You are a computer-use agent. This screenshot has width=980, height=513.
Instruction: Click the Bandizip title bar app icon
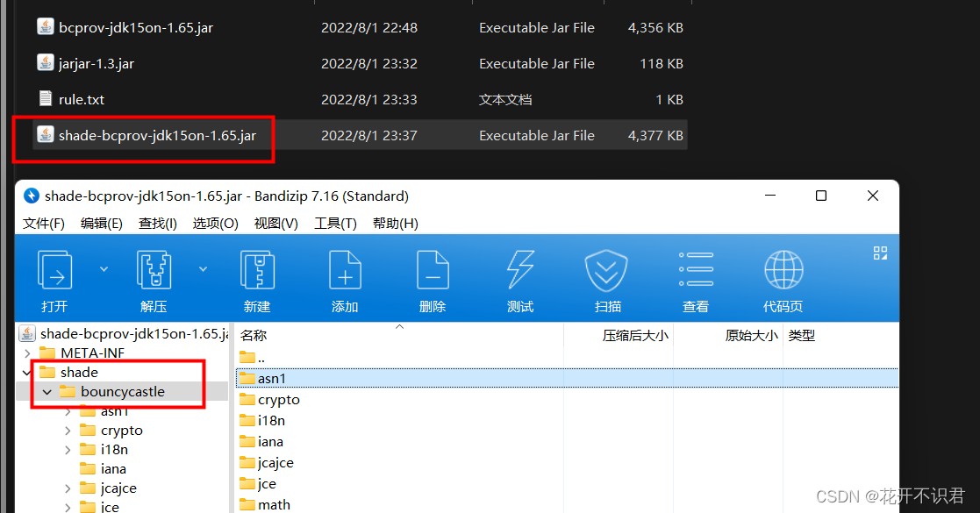click(x=32, y=196)
